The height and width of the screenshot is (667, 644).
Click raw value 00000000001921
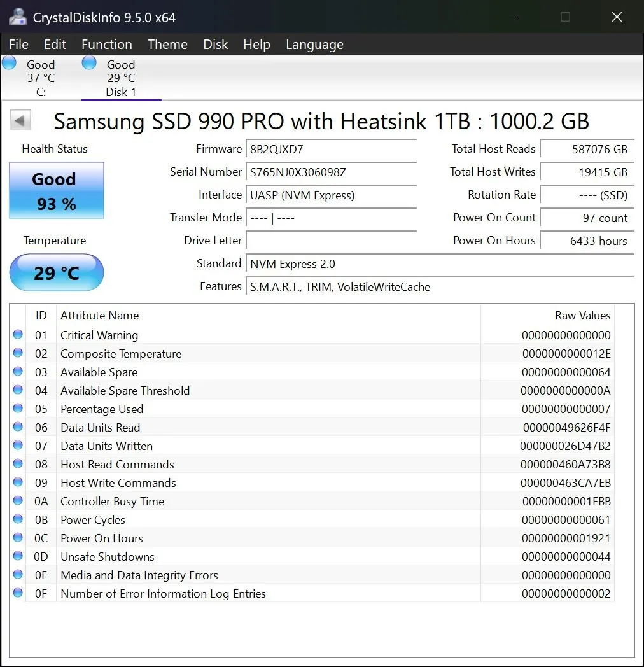(x=566, y=538)
